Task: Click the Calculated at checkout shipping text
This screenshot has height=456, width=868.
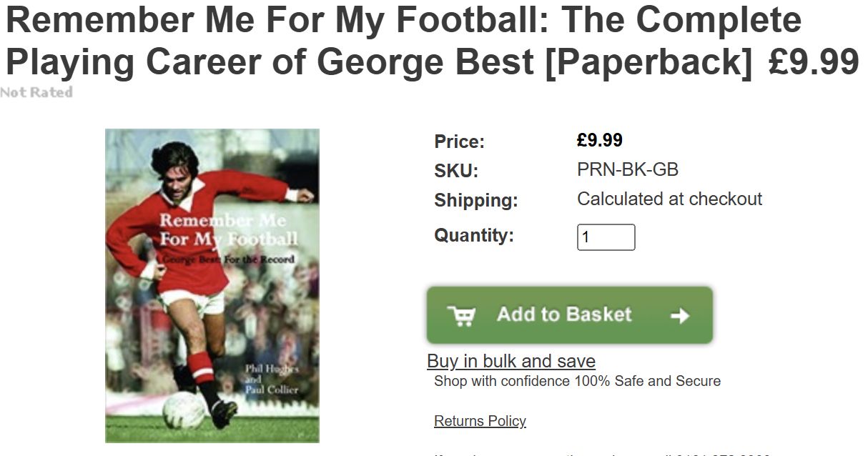Action: [669, 199]
